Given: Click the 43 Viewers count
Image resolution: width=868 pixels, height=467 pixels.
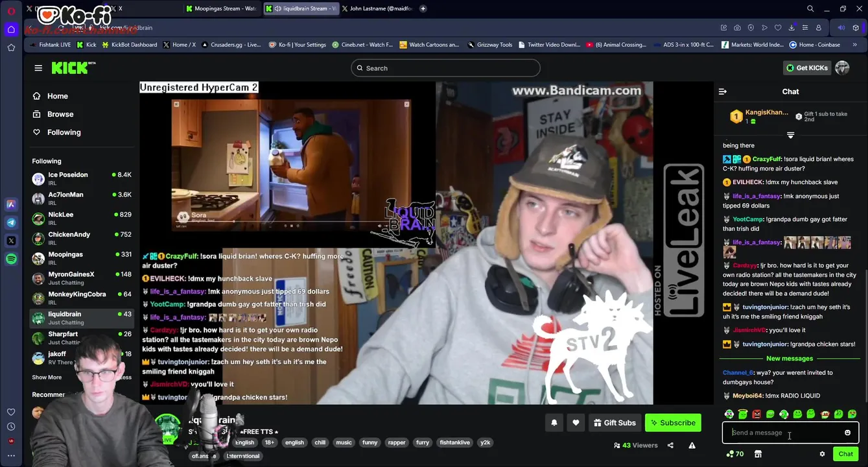Looking at the screenshot, I should point(635,446).
